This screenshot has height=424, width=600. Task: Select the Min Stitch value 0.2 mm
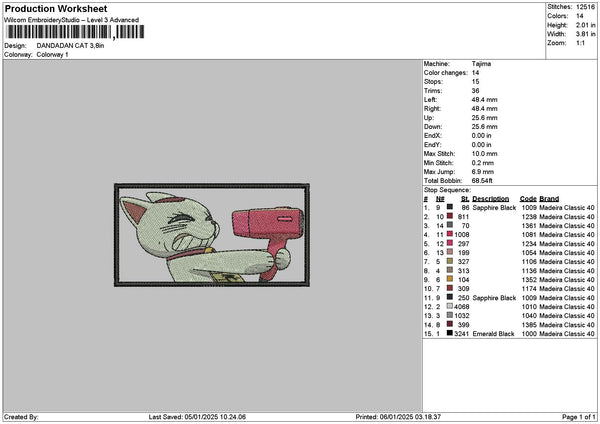click(483, 163)
